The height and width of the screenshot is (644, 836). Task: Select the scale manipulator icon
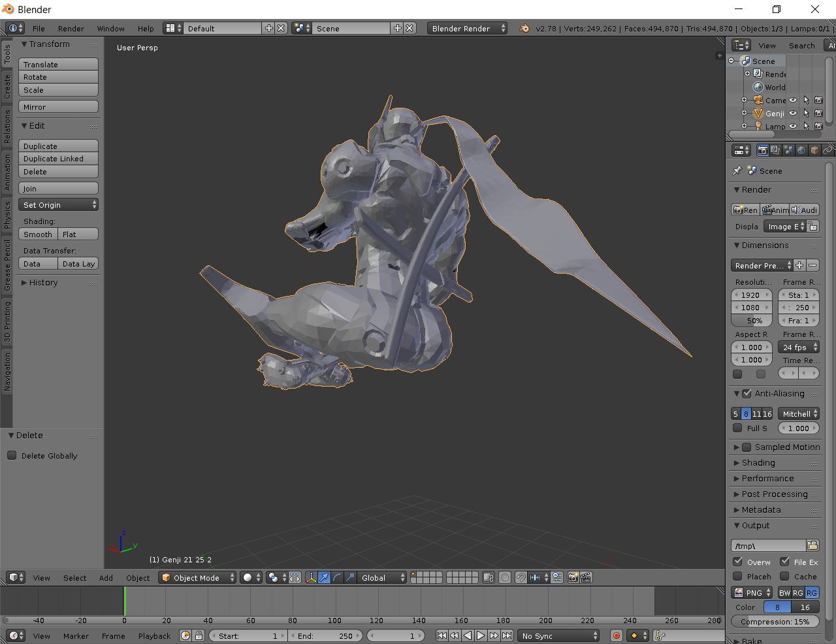pos(350,577)
